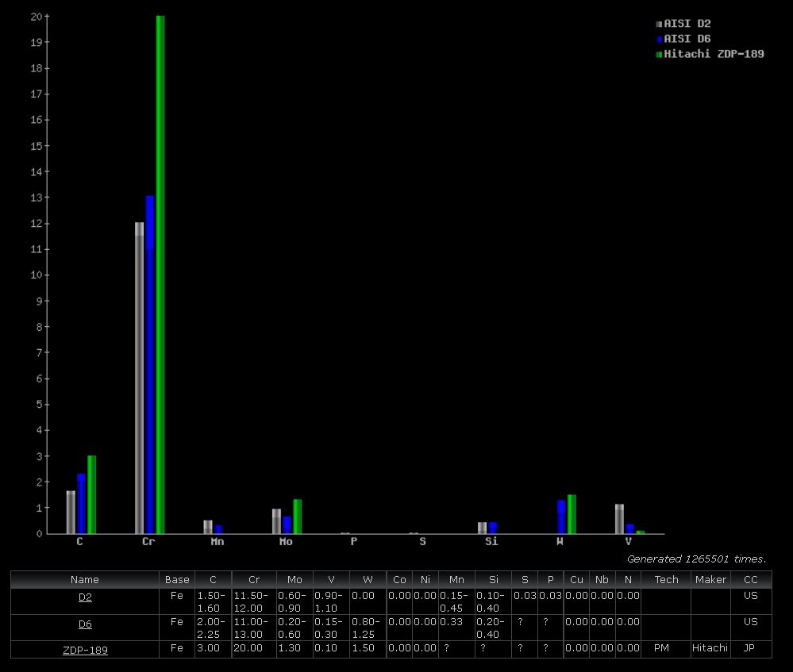This screenshot has width=793, height=672.
Task: Click the green ZDP-189 tungsten bar
Action: tap(572, 514)
